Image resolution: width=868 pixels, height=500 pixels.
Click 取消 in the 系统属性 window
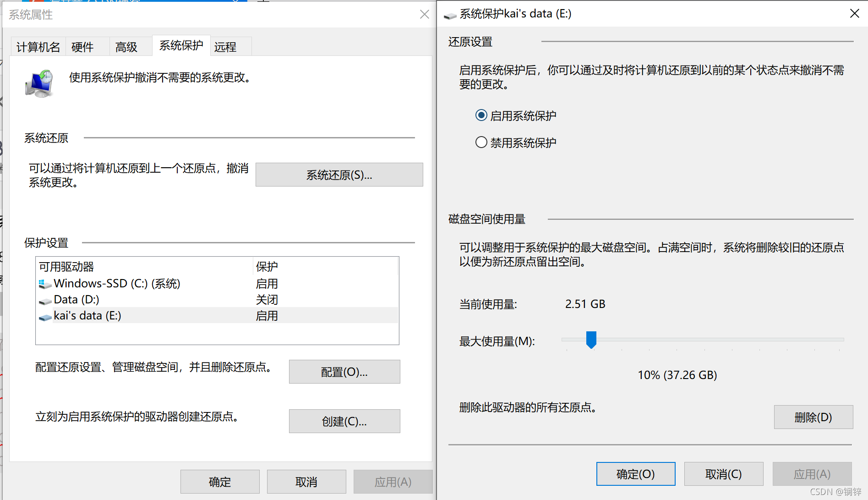point(306,482)
